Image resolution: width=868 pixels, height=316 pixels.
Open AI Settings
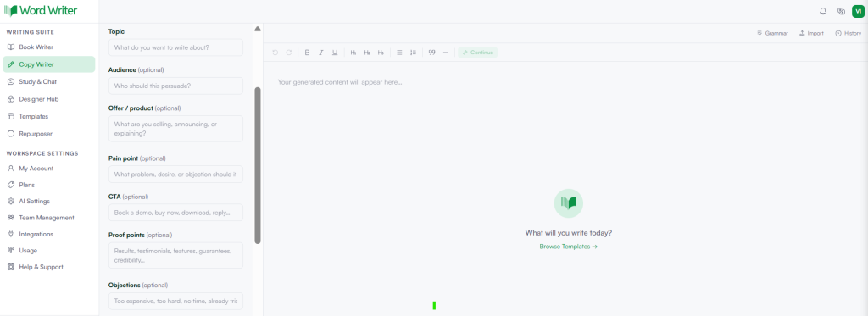pos(48,202)
